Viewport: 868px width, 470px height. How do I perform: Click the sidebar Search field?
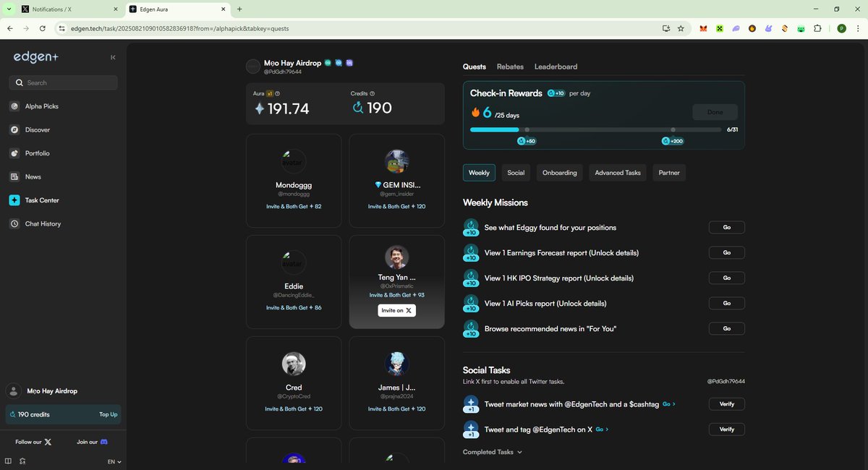tap(63, 83)
